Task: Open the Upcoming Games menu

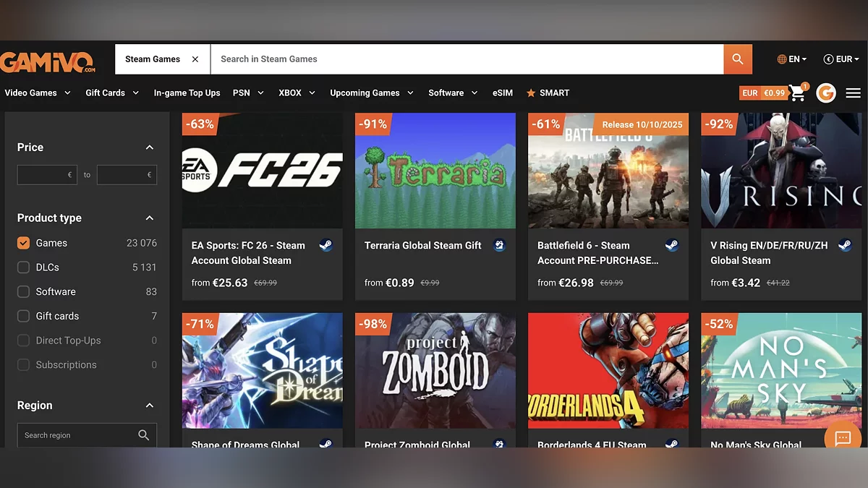Action: (x=372, y=93)
